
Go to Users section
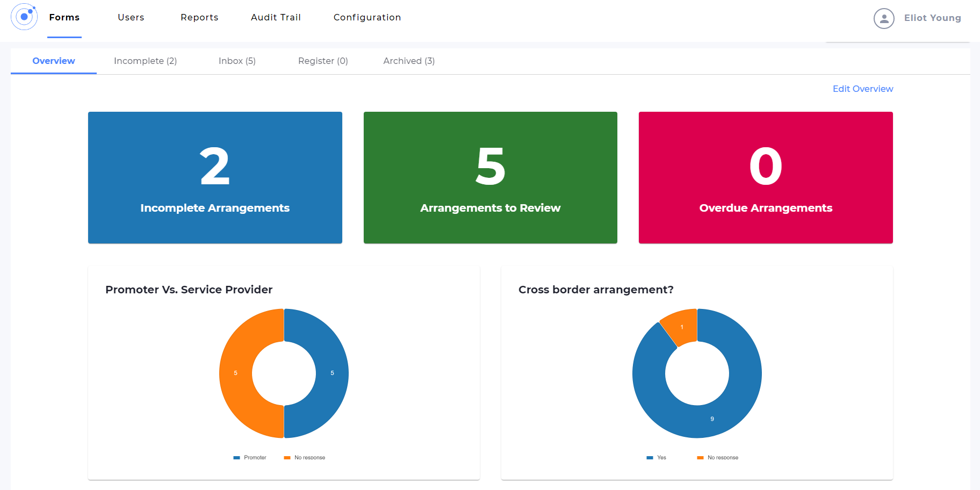(x=131, y=17)
